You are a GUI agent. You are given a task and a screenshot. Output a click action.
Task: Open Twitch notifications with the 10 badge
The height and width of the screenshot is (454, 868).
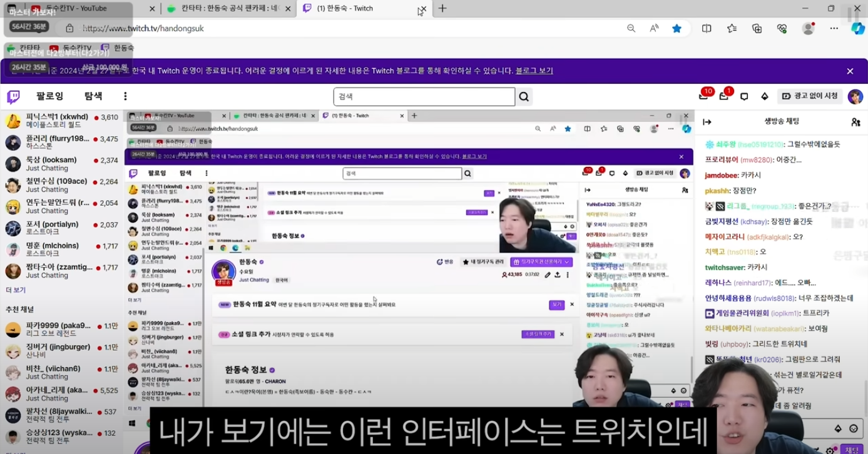(703, 96)
